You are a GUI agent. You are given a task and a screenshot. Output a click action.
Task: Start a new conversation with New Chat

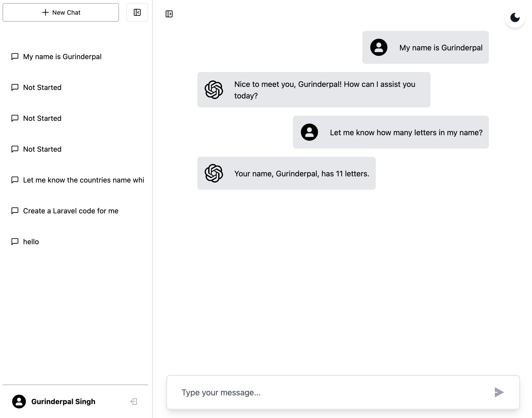61,12
